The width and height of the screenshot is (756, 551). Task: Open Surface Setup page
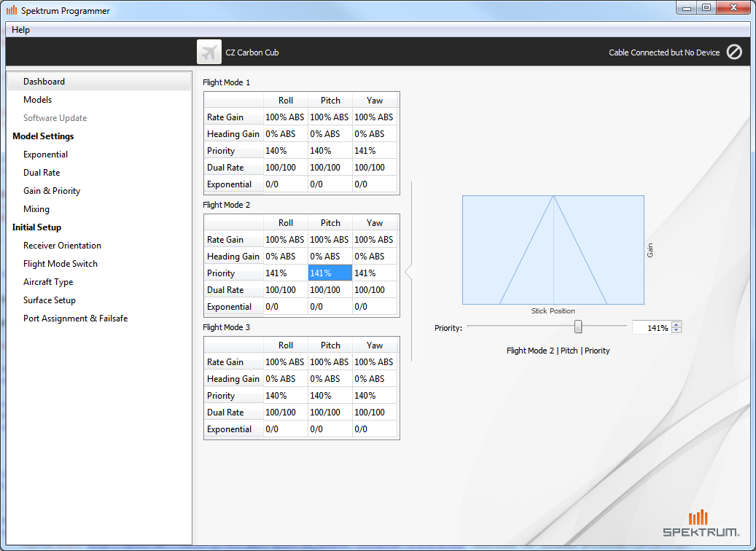coord(49,300)
